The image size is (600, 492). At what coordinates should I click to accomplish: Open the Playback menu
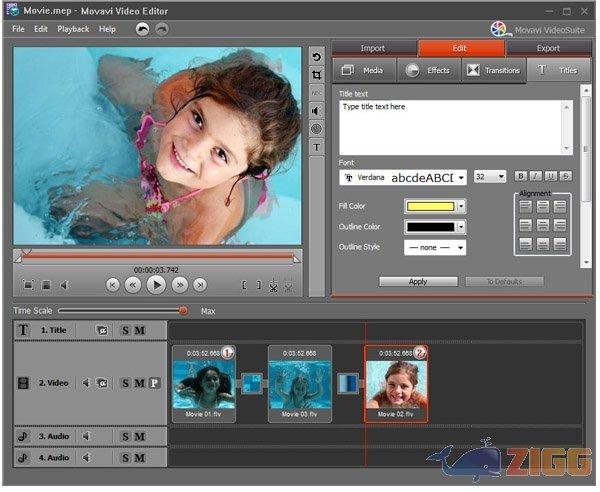coord(73,29)
